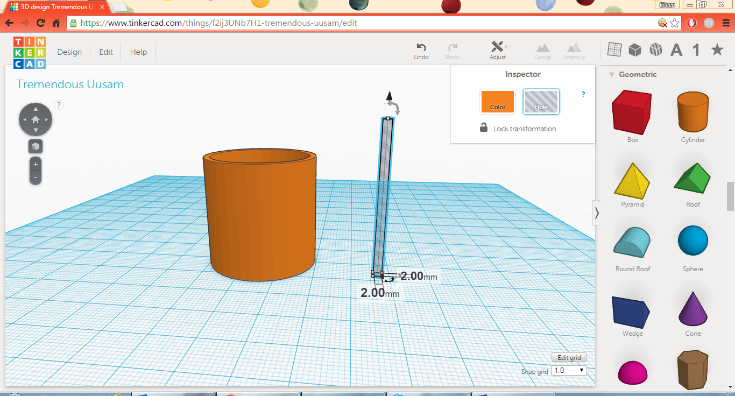Viewport: 735px width, 396px height.
Task: Open the Edit menu
Action: [x=106, y=52]
